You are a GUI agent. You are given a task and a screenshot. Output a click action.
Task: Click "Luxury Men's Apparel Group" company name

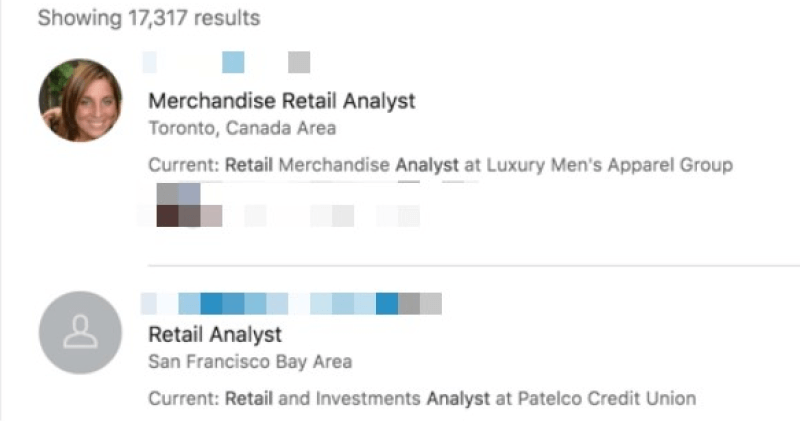coord(609,165)
